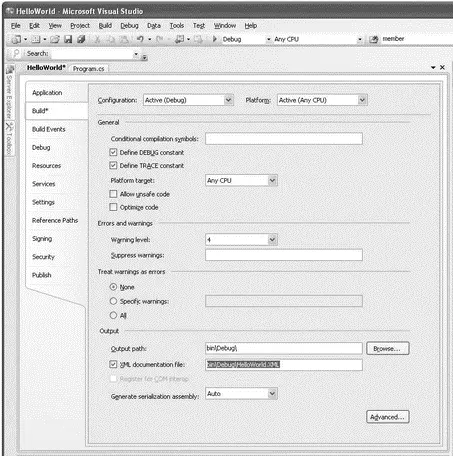The image size is (453, 456).
Task: Open the Edit menu
Action: [x=34, y=26]
